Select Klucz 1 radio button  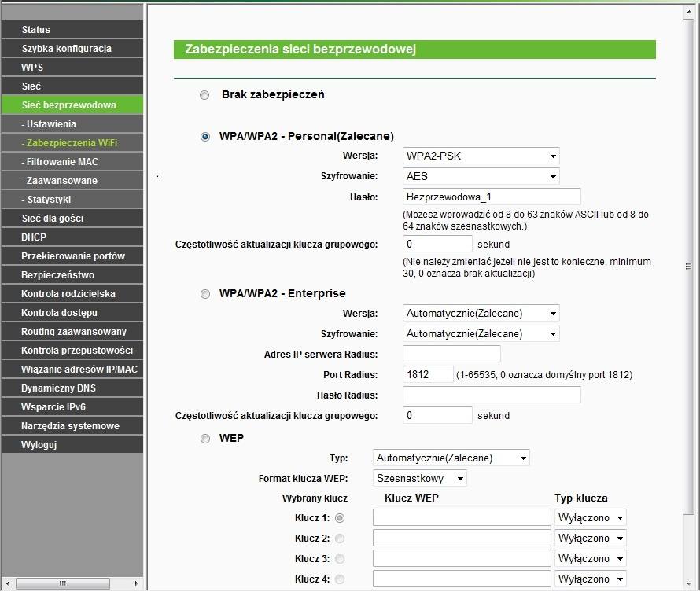tap(340, 518)
